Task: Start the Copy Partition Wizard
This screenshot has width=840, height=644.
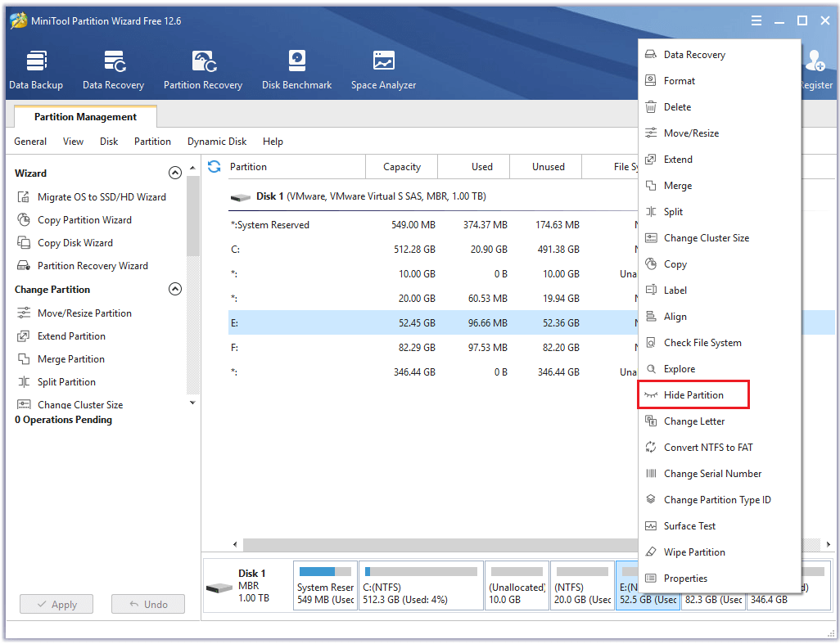Action: (75, 220)
